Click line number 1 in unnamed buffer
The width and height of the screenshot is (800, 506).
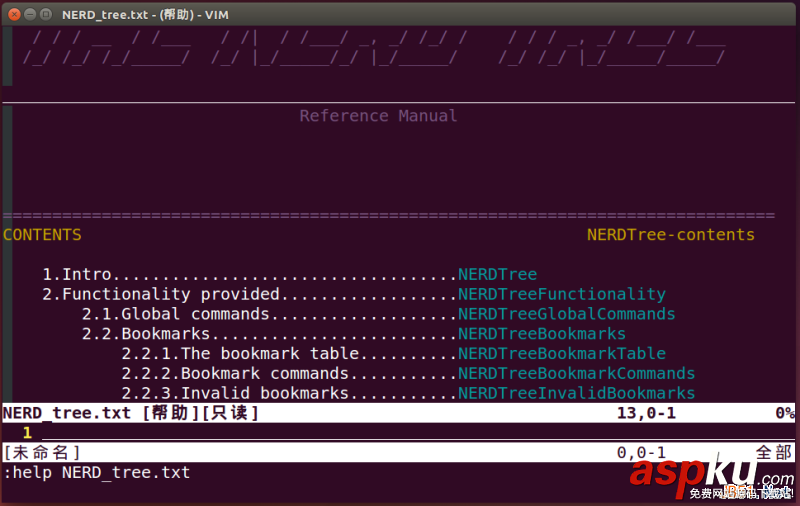click(x=27, y=433)
